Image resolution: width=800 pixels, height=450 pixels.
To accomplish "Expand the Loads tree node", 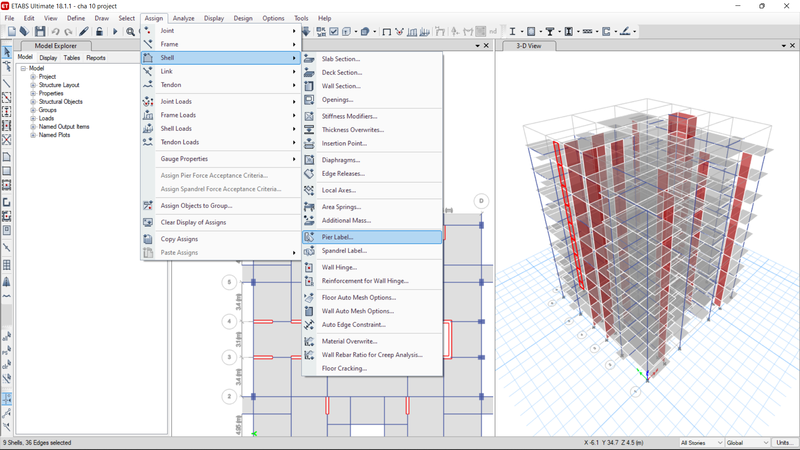I will [x=33, y=118].
